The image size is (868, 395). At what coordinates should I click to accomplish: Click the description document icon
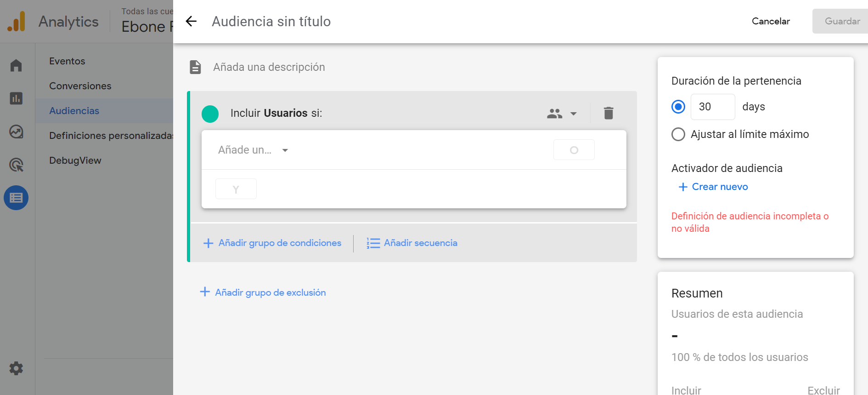click(x=195, y=67)
